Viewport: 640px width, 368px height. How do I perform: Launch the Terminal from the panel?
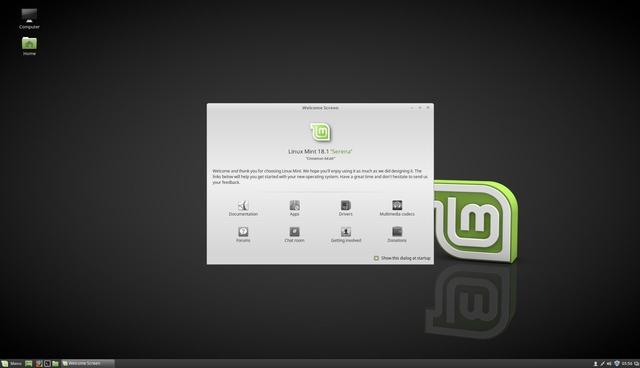[x=47, y=364]
